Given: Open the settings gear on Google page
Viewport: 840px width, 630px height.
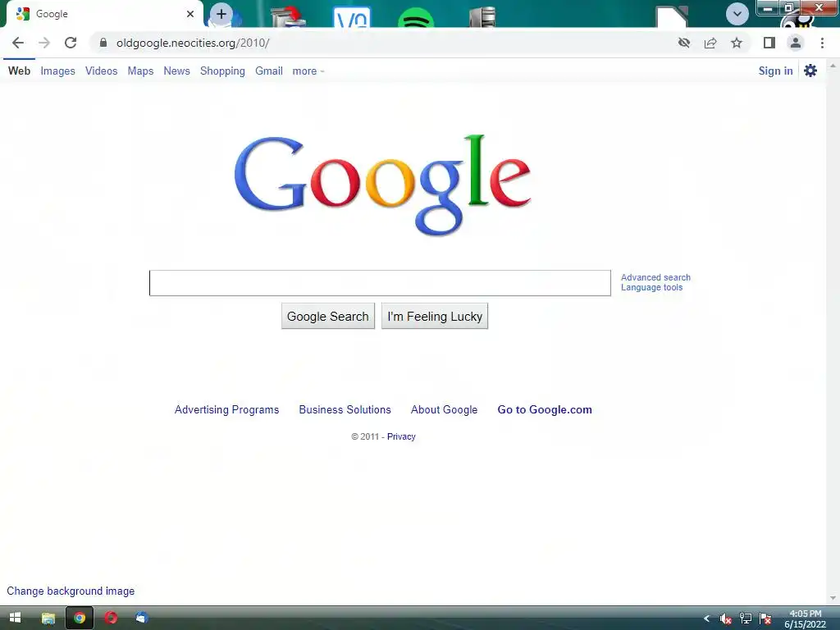Looking at the screenshot, I should click(810, 71).
